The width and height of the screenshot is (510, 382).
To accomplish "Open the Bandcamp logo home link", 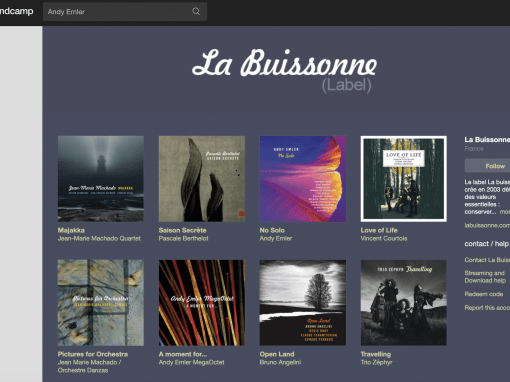I will [x=17, y=11].
